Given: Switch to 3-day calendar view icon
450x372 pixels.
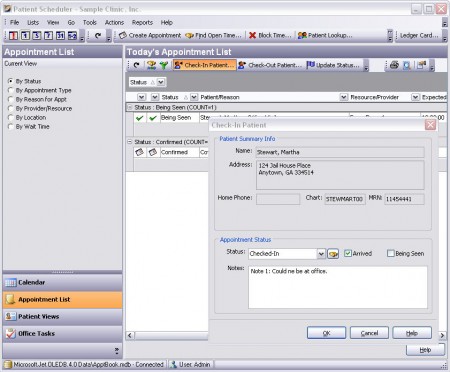Looking at the screenshot, I should (37, 35).
